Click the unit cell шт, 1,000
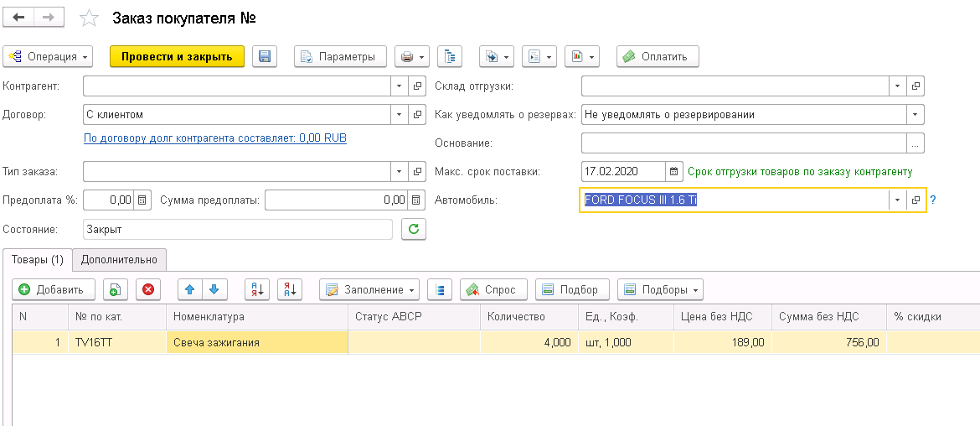This screenshot has width=980, height=426. click(x=626, y=342)
